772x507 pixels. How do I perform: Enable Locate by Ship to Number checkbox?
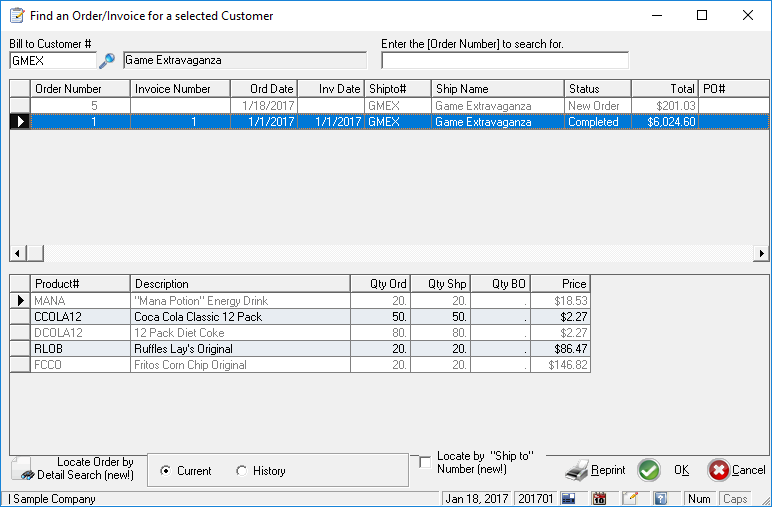(x=425, y=462)
